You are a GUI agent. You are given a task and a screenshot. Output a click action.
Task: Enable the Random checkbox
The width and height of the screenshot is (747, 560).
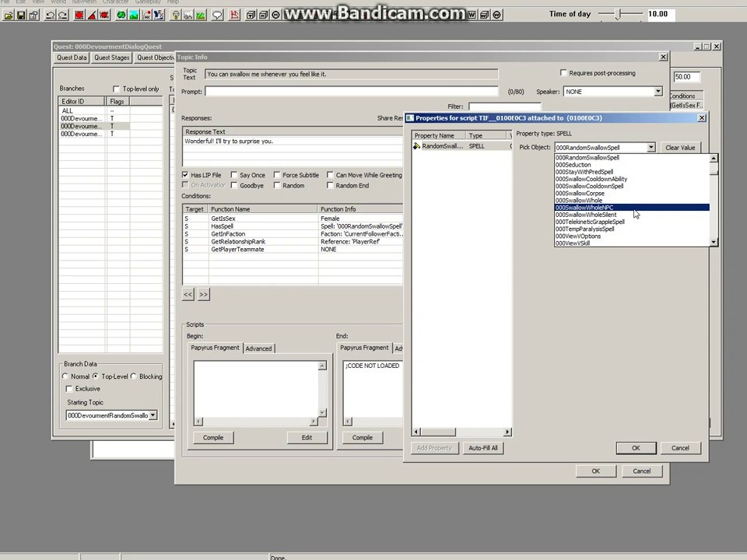277,185
